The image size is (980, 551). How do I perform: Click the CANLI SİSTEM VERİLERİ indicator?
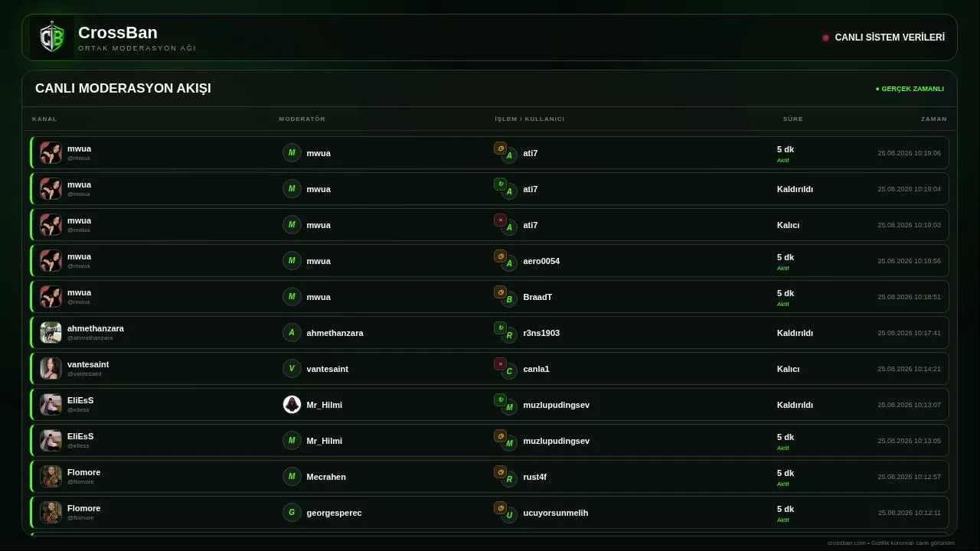pos(883,37)
